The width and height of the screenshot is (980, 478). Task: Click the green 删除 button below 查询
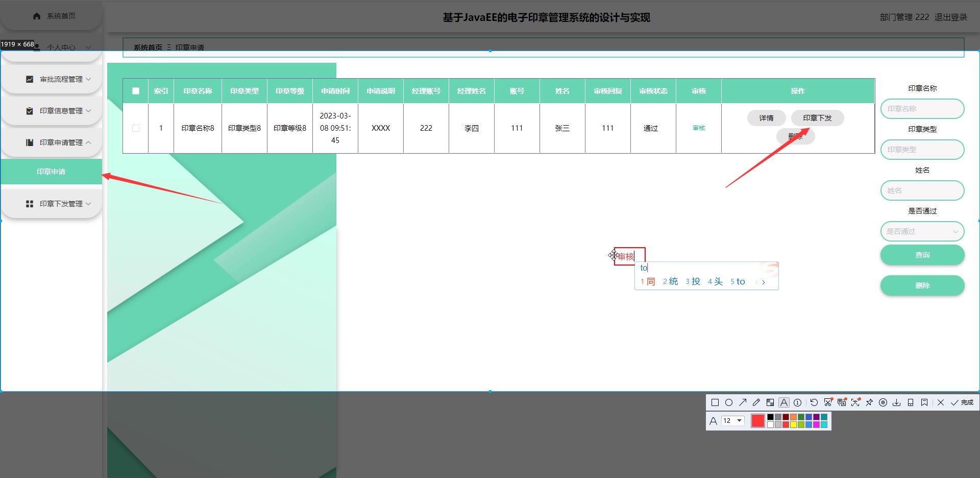tap(922, 285)
